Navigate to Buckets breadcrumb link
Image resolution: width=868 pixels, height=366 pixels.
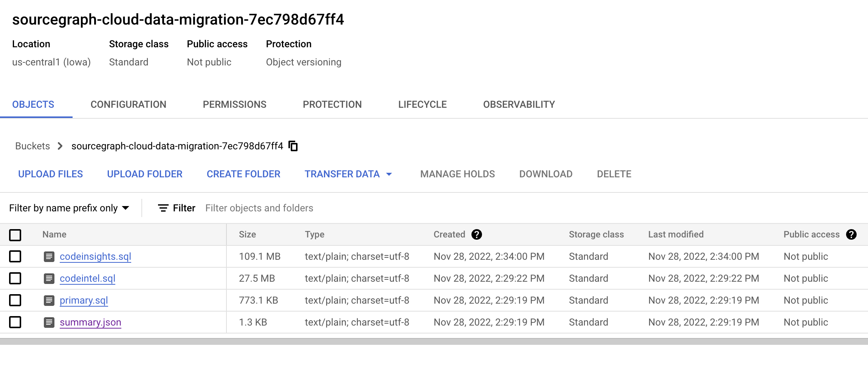(x=33, y=146)
